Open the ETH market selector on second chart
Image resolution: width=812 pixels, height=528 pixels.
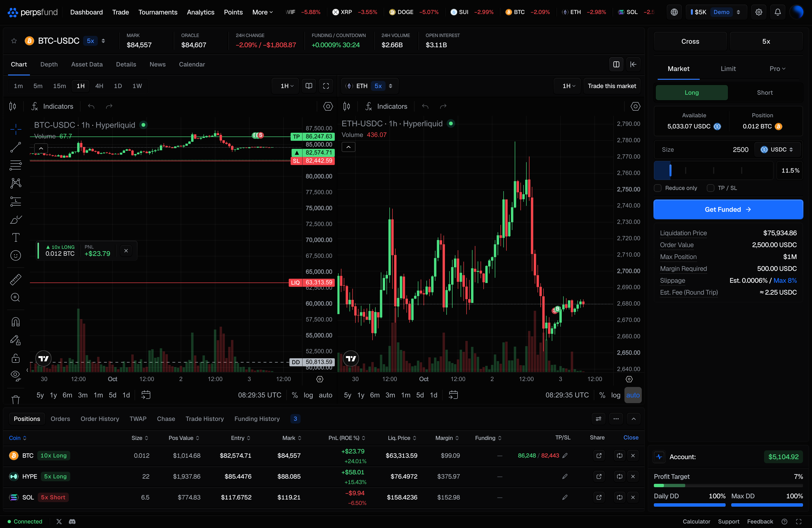[369, 86]
